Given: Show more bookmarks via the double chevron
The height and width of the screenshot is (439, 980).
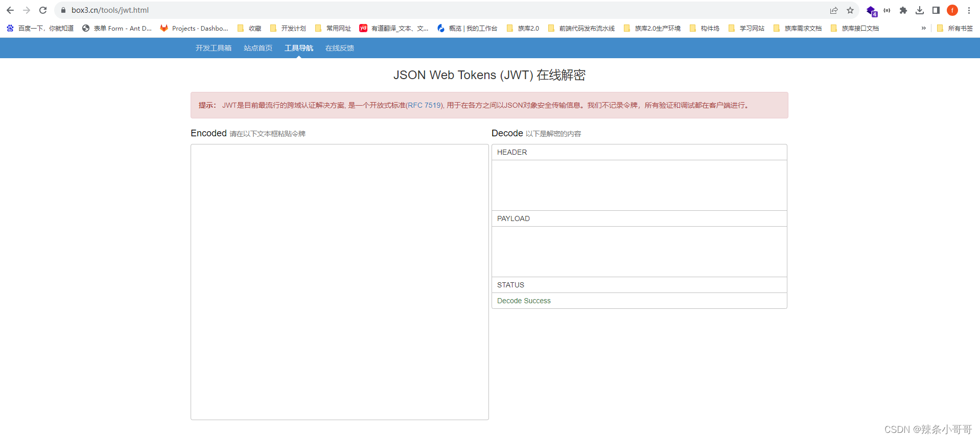Looking at the screenshot, I should tap(923, 28).
